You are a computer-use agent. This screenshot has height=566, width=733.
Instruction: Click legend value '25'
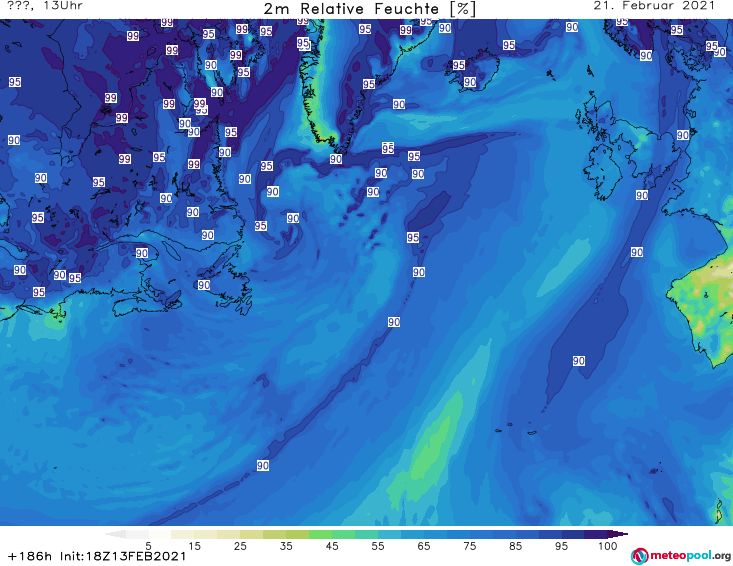point(240,546)
